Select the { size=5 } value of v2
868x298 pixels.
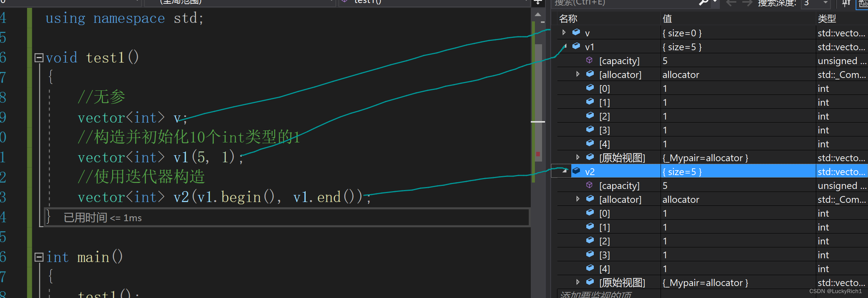click(682, 172)
